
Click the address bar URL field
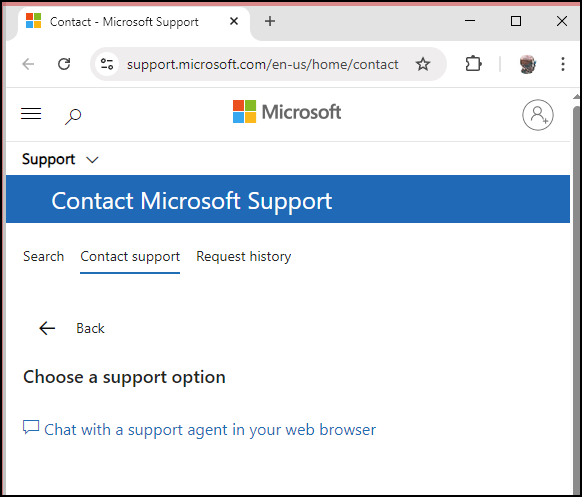[x=262, y=64]
